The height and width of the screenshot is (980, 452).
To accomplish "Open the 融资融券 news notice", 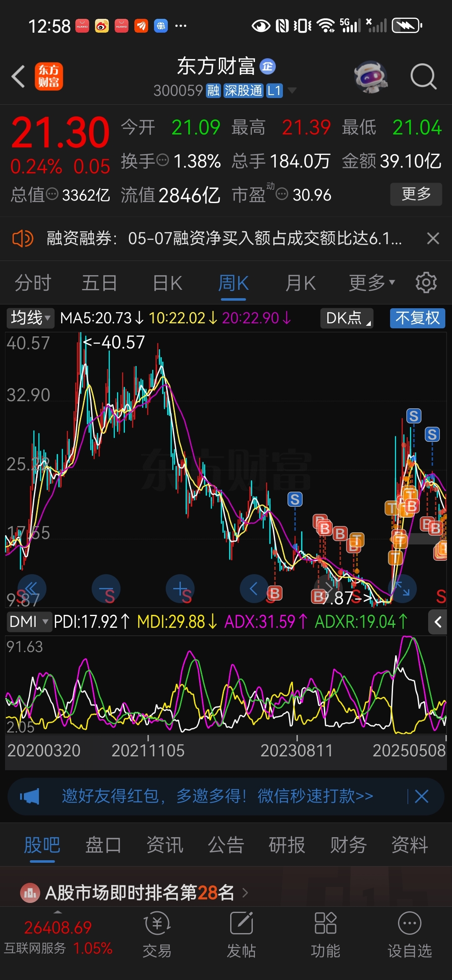I will [224, 238].
